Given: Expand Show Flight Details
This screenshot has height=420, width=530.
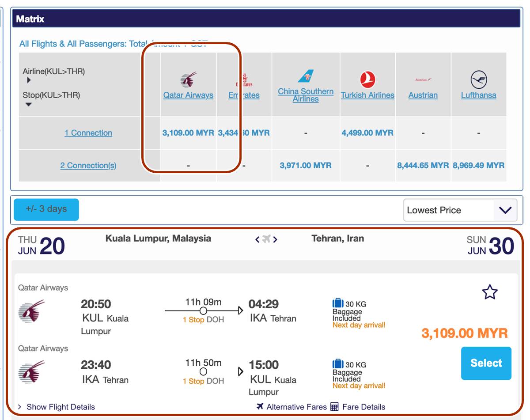Looking at the screenshot, I should [57, 407].
